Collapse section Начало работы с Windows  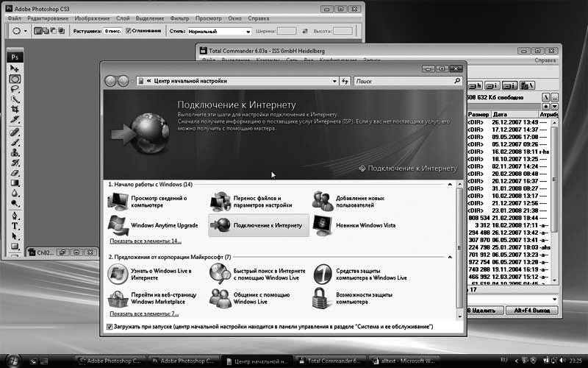click(x=450, y=185)
